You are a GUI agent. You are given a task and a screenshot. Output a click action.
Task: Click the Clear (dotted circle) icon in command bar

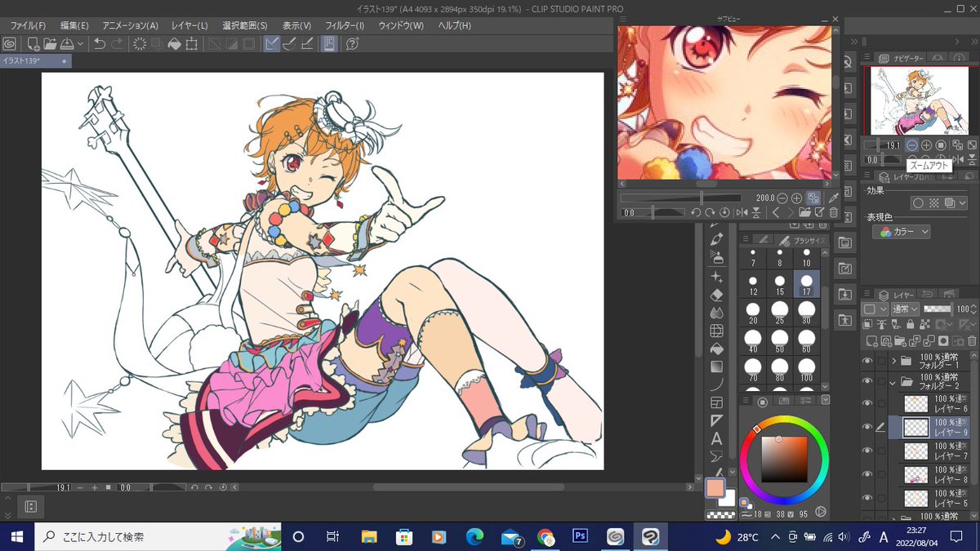(140, 44)
